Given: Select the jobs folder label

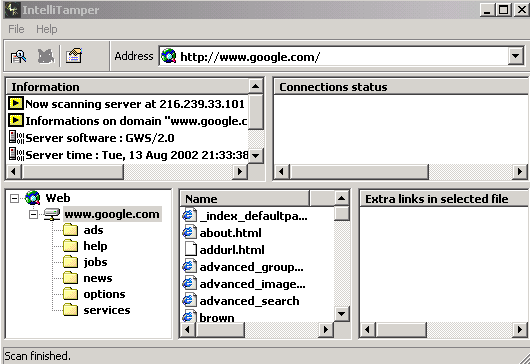Looking at the screenshot, I should 95,262.
